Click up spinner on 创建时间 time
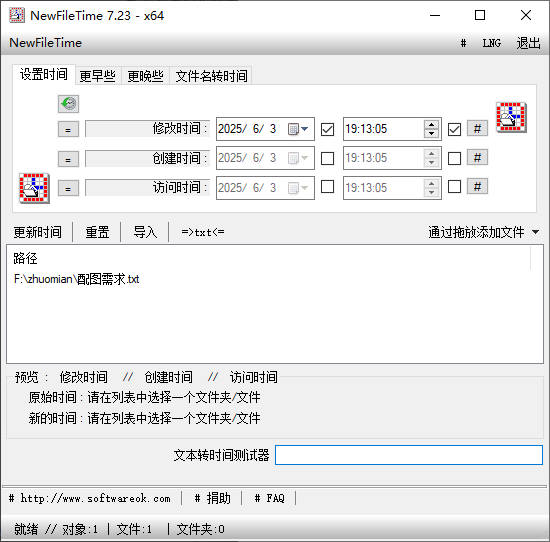Viewport: 550px width, 542px height. tap(431, 154)
